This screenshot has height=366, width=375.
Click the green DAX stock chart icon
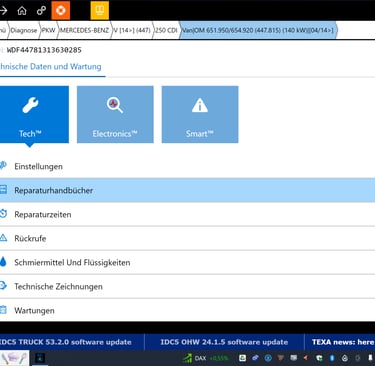[x=187, y=358]
